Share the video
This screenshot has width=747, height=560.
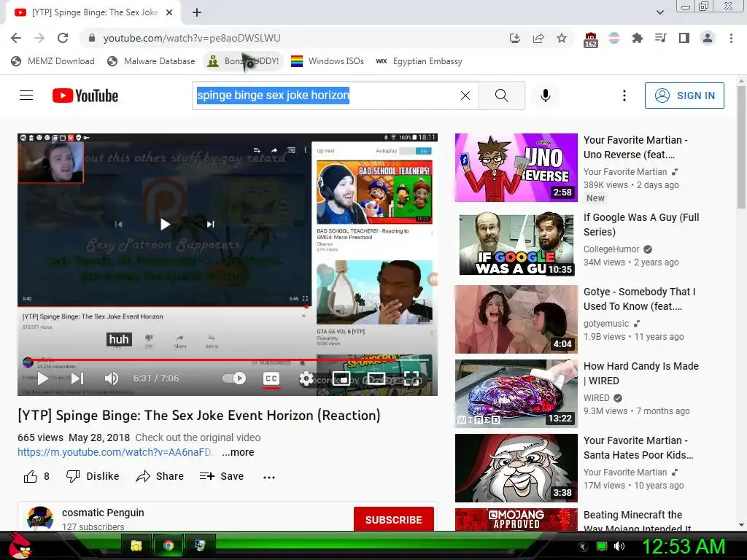click(x=160, y=477)
